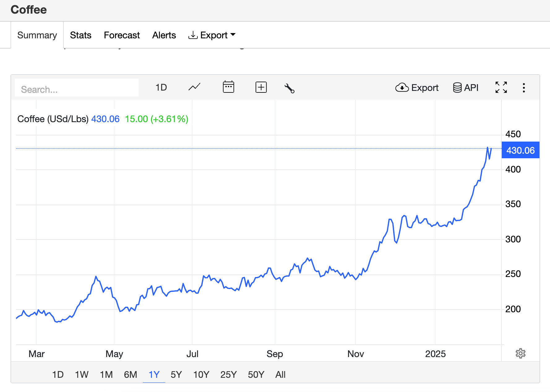The width and height of the screenshot is (550, 392).
Task: Open the 1D interval dropdown in toolbar
Action: [x=161, y=87]
